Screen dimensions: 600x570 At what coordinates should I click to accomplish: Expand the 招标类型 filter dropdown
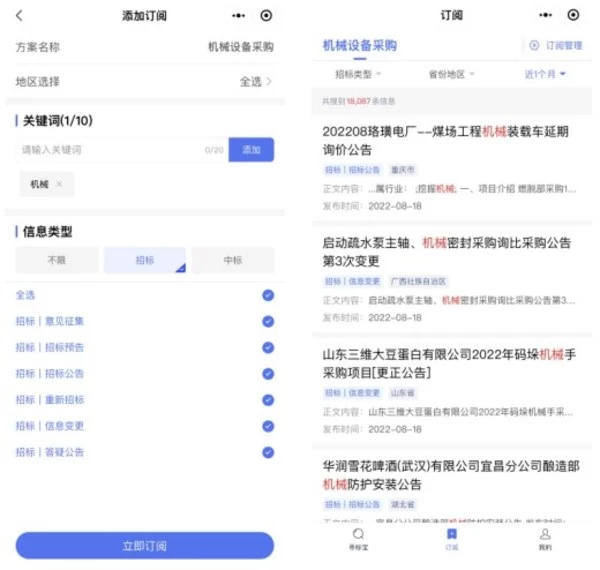tap(358, 75)
